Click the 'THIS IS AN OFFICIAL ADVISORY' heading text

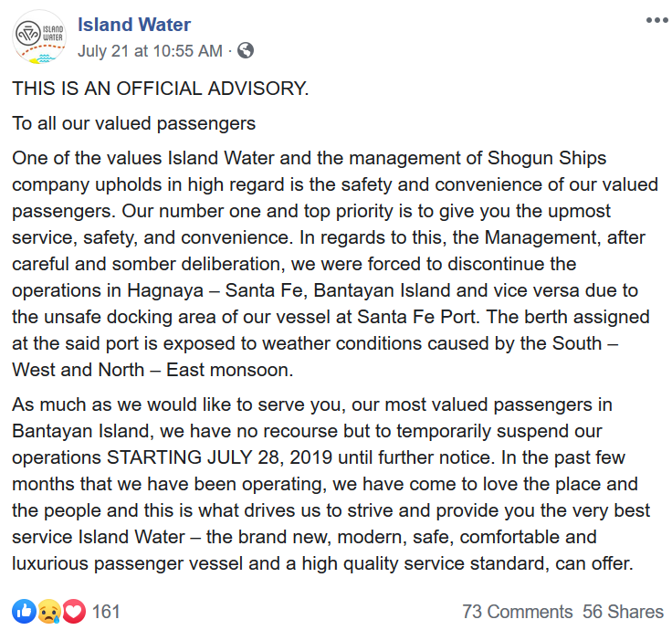(161, 89)
